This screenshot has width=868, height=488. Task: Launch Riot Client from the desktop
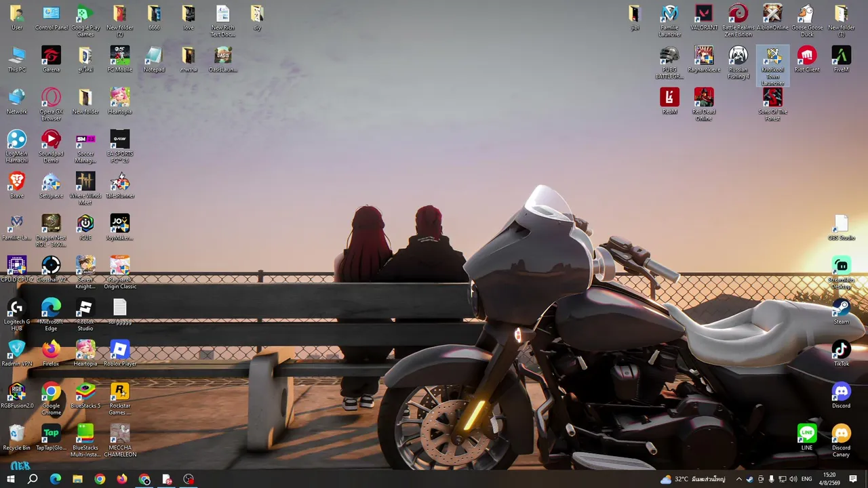pos(806,58)
